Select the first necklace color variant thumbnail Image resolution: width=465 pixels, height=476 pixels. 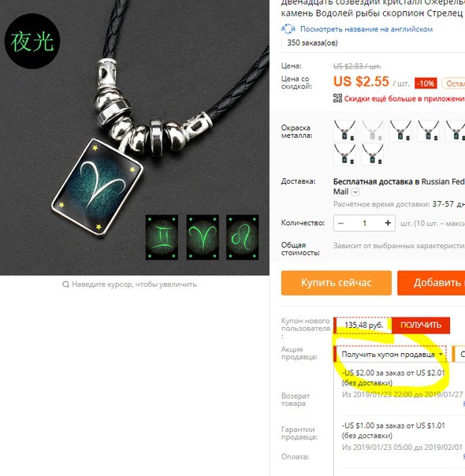344,131
